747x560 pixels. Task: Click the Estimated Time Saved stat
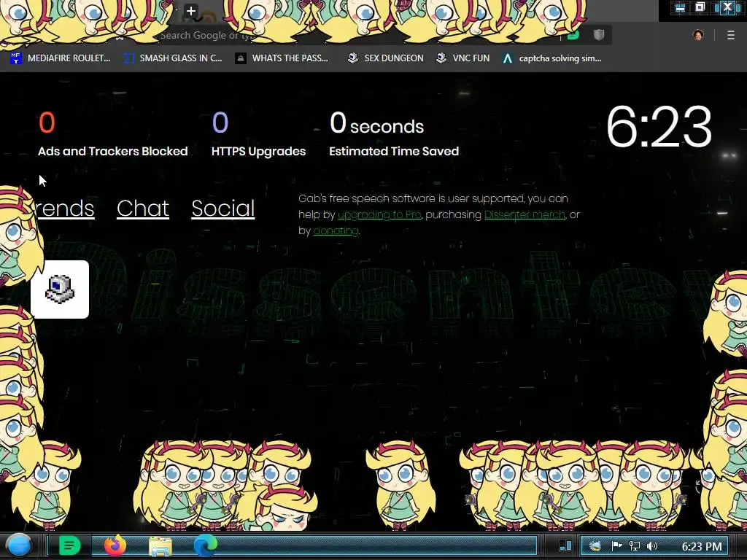pyautogui.click(x=394, y=133)
